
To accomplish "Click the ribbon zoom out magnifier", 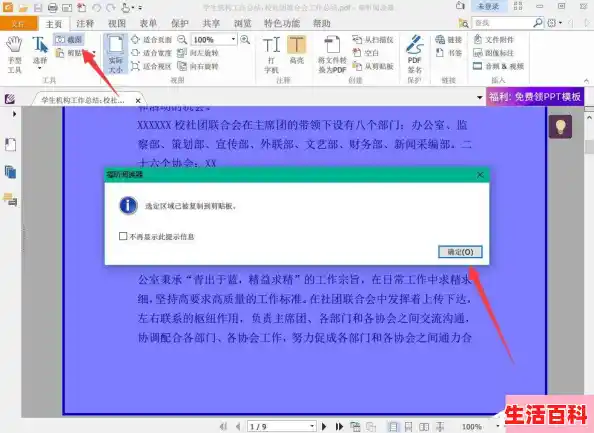I will 182,39.
